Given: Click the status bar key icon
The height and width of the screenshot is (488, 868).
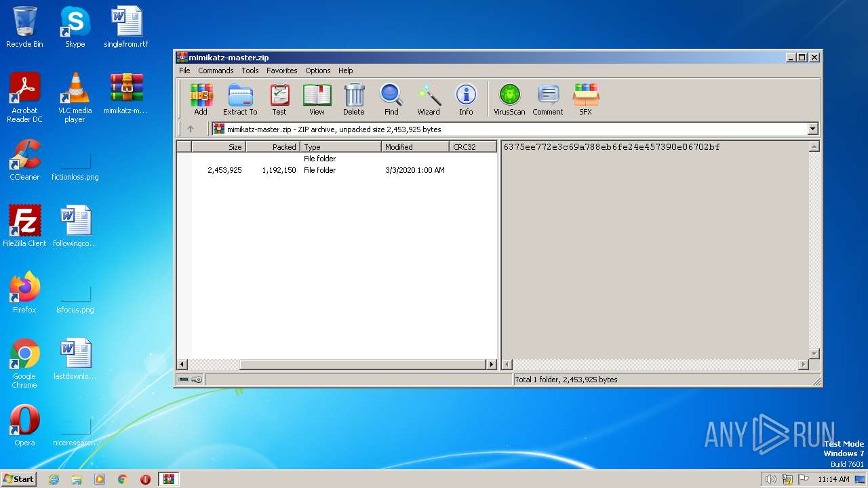Looking at the screenshot, I should click(197, 380).
